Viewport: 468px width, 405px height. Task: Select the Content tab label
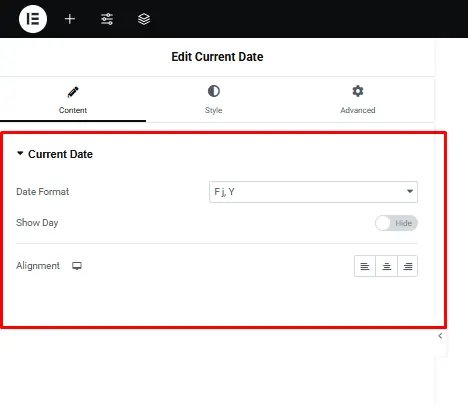point(73,110)
